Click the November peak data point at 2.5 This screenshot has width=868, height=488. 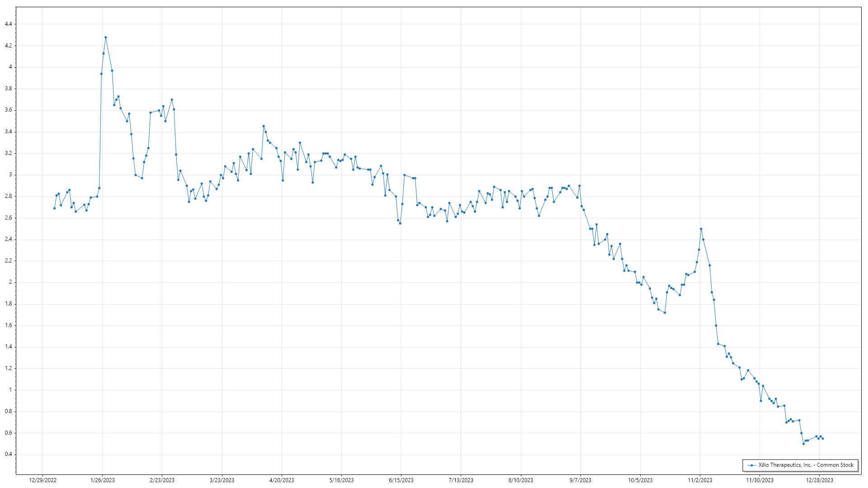pos(701,229)
